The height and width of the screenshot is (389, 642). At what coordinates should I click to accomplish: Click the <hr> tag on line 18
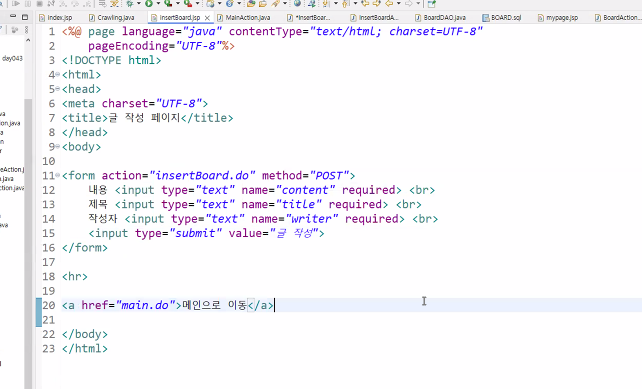(x=75, y=276)
